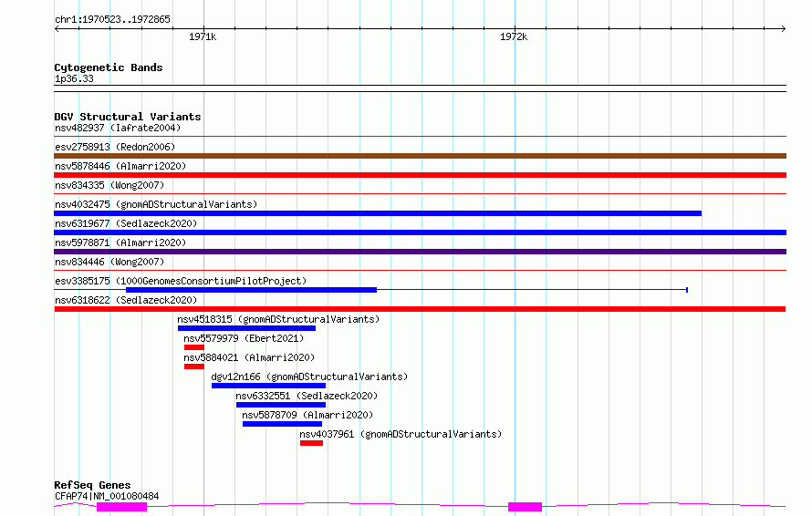Click the first magenta CFAP74 exon block
Viewport: 812px width, 516px height.
tap(121, 507)
